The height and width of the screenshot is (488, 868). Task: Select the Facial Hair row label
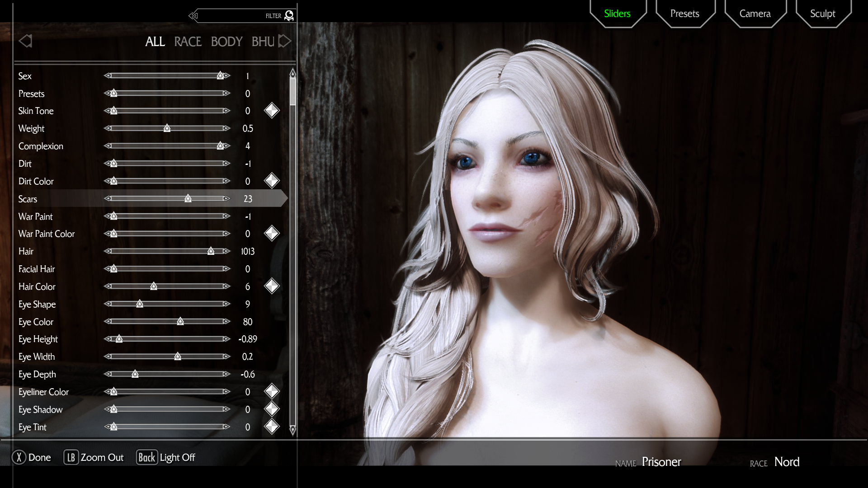37,269
